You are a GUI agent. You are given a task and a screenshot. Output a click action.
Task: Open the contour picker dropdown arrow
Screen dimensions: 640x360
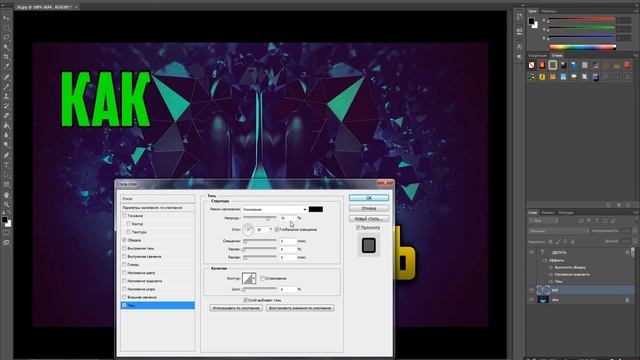pos(254,278)
